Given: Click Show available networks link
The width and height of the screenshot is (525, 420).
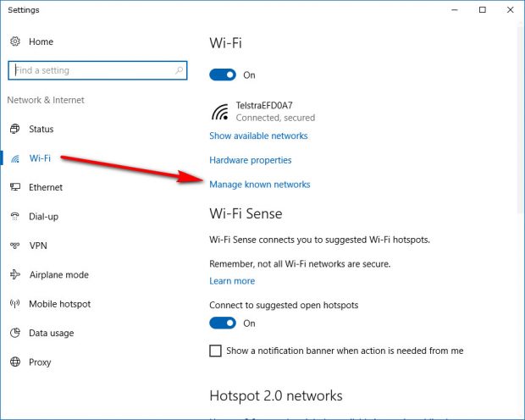Looking at the screenshot, I should 258,135.
